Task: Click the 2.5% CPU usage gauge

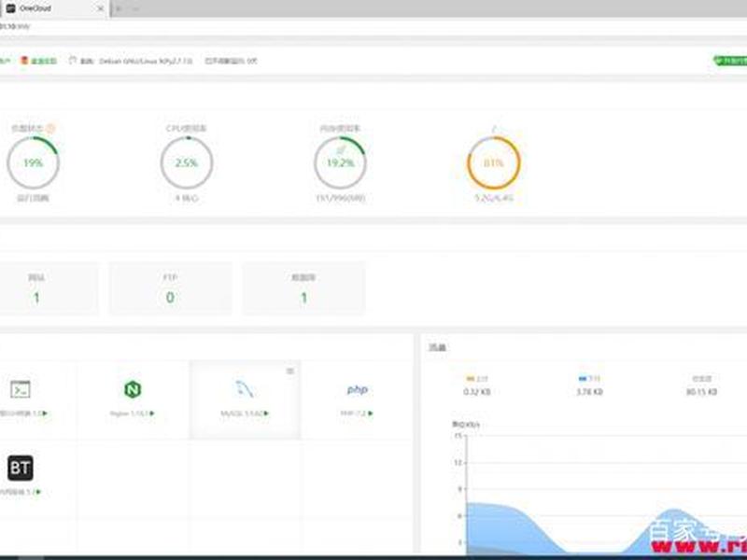Action: click(x=186, y=162)
